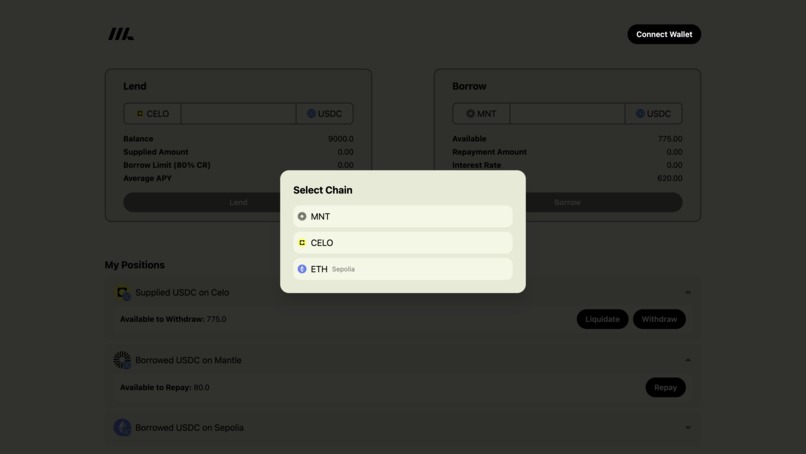Open the USDC token selector in Lend

tap(324, 114)
